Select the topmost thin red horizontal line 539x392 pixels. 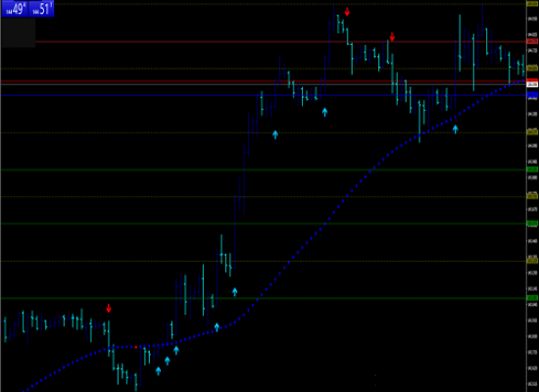coord(281,41)
